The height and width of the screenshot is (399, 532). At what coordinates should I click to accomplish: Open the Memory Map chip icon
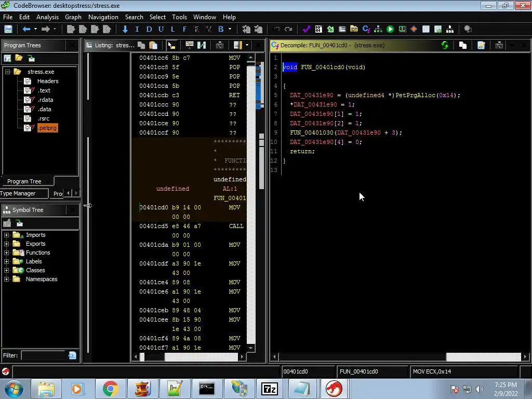coord(402,29)
